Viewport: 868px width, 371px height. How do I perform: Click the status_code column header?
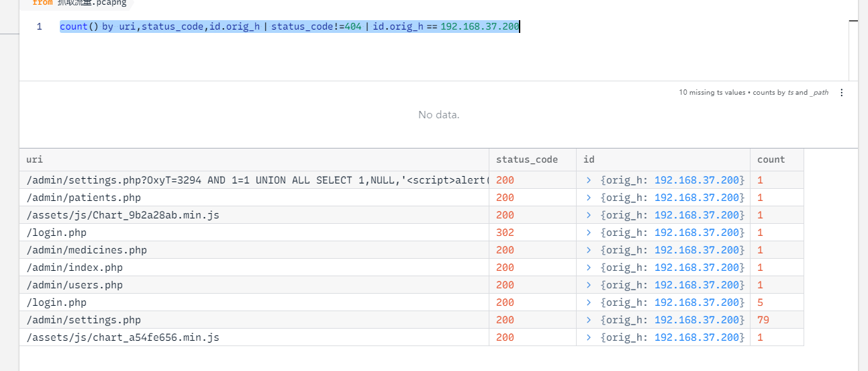526,159
